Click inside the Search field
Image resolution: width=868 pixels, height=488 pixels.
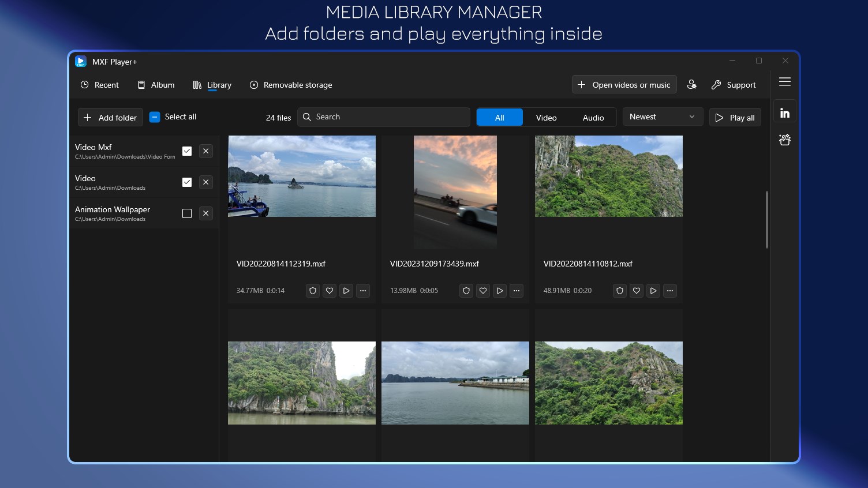click(383, 117)
